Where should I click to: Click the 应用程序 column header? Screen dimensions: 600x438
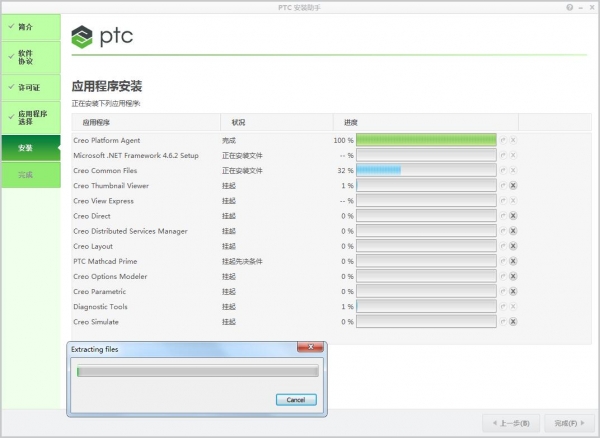pyautogui.click(x=146, y=122)
